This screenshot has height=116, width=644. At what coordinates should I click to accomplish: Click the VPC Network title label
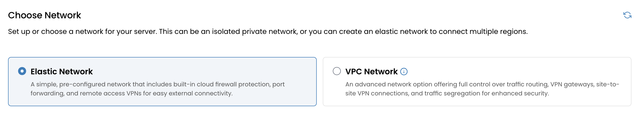coord(371,72)
